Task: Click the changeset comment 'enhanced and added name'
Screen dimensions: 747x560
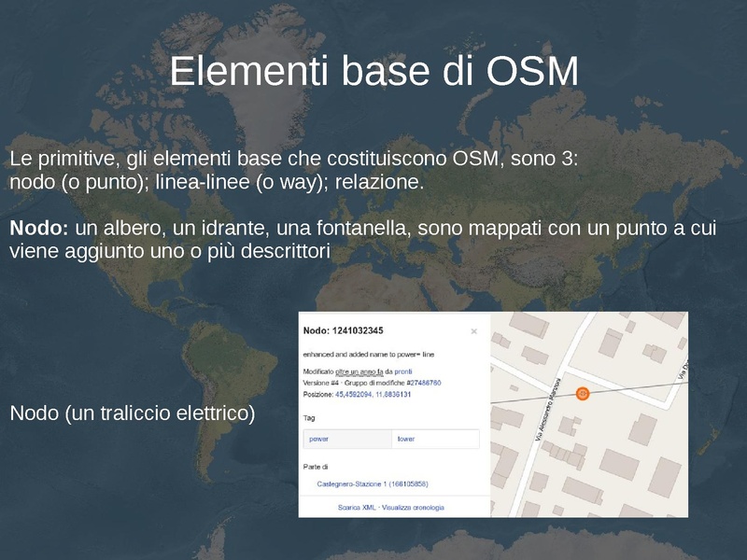Action: 368,355
